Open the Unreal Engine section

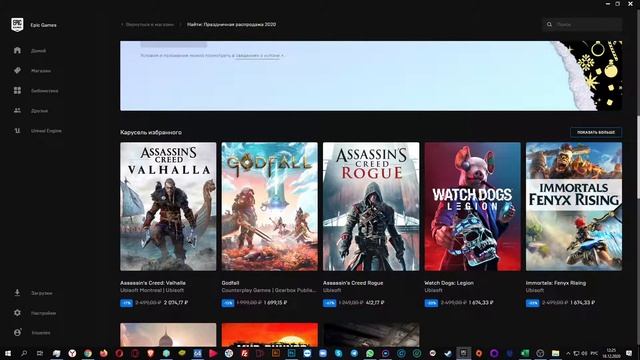click(x=37, y=131)
